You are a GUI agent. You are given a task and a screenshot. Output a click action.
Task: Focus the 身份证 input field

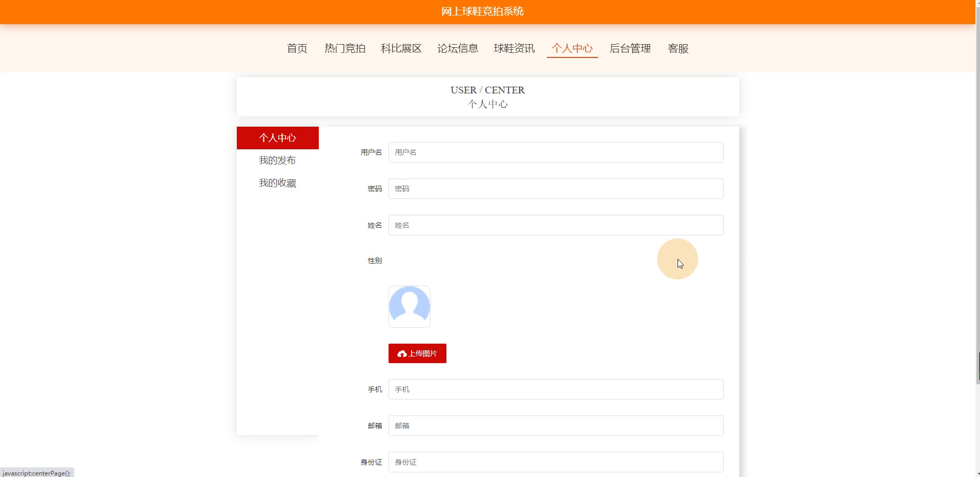(556, 462)
